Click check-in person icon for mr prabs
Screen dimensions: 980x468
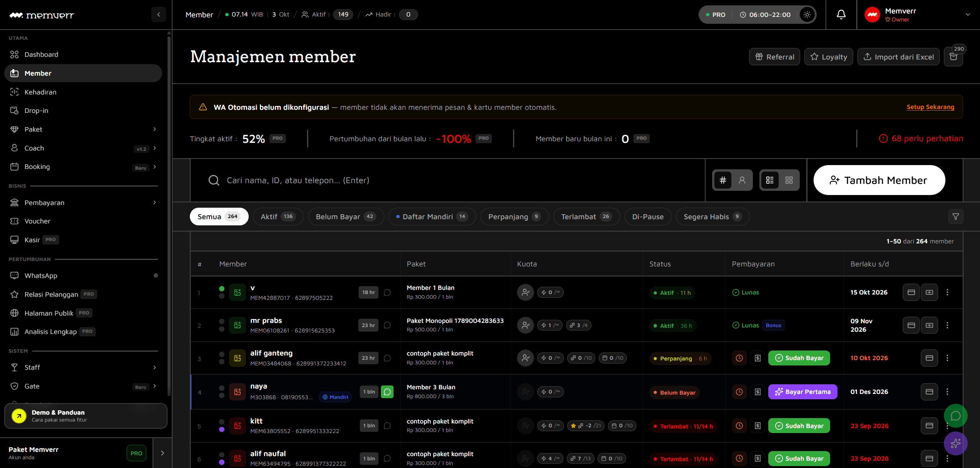(x=525, y=325)
